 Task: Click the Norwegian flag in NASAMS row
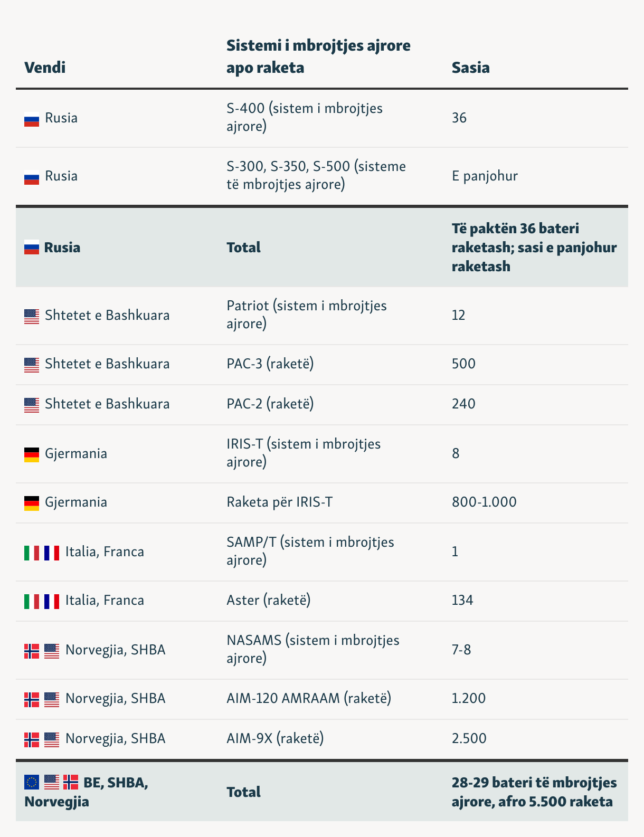pyautogui.click(x=32, y=651)
